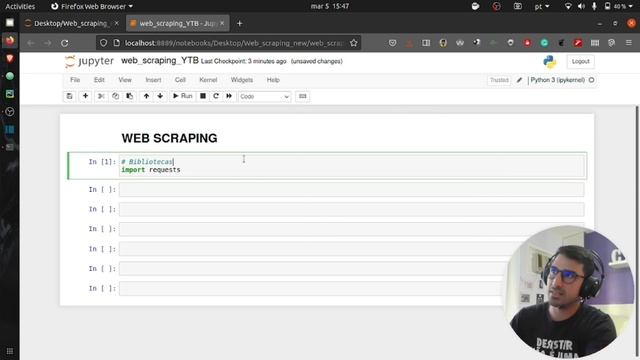Click the WEB SCRAPING heading cell
The image size is (640, 360).
point(169,138)
